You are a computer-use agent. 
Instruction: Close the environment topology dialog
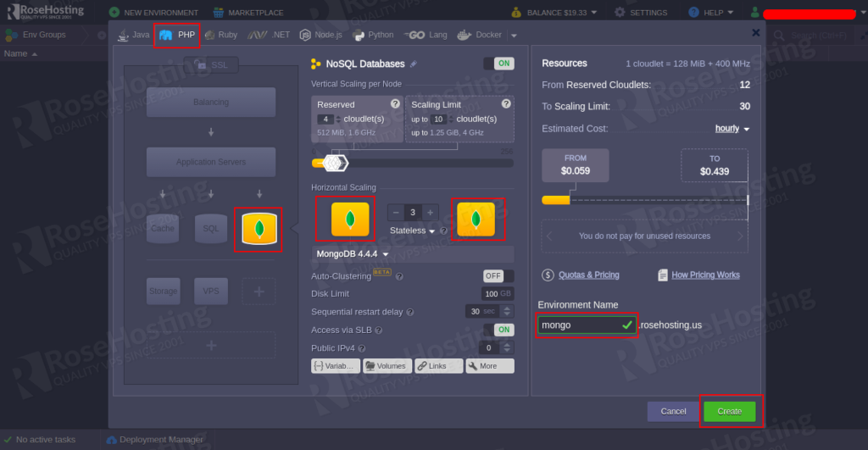[755, 33]
